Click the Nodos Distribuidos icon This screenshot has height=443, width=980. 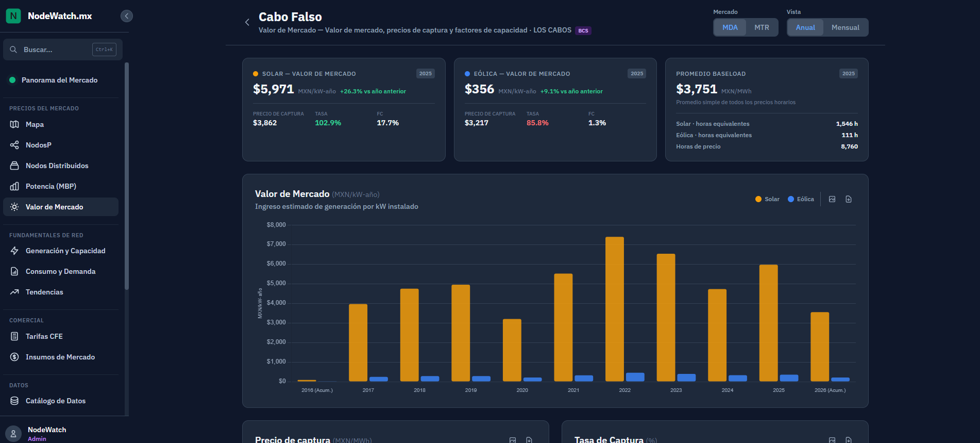[14, 166]
